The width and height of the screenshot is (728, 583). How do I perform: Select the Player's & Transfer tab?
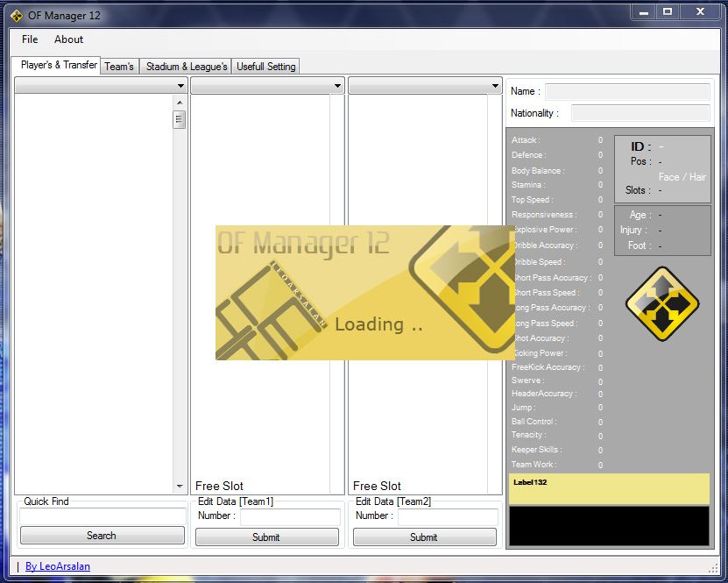(59, 66)
